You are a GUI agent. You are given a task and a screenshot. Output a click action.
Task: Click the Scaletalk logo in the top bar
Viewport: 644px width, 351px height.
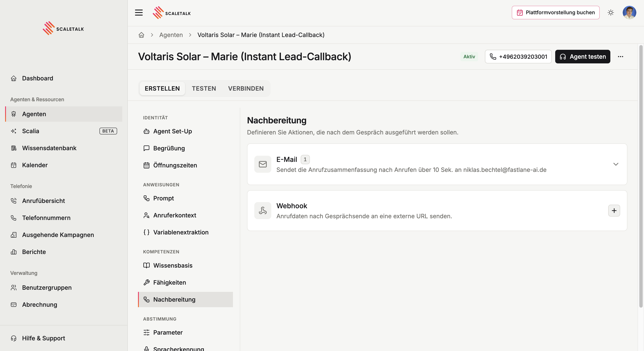(172, 13)
